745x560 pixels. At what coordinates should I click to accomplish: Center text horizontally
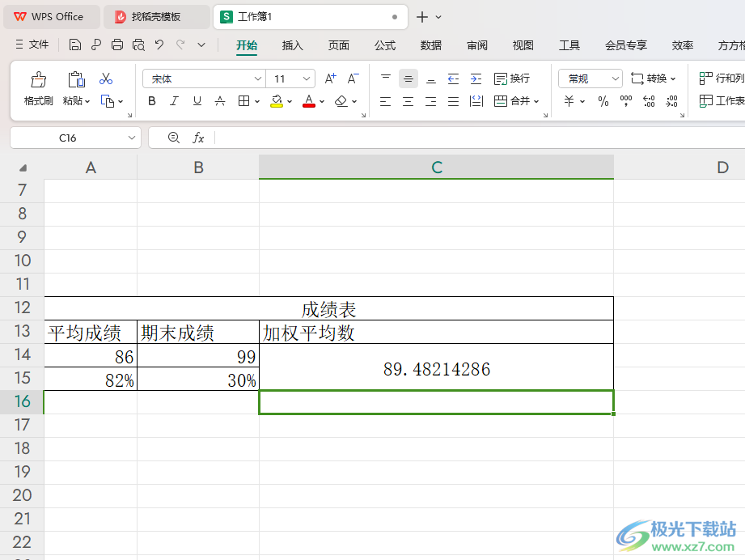(x=408, y=101)
